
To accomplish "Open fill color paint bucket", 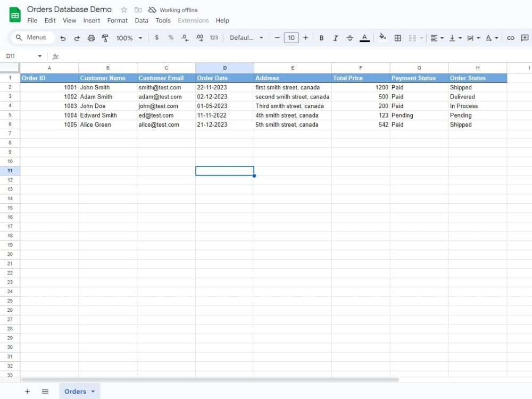I will (383, 37).
